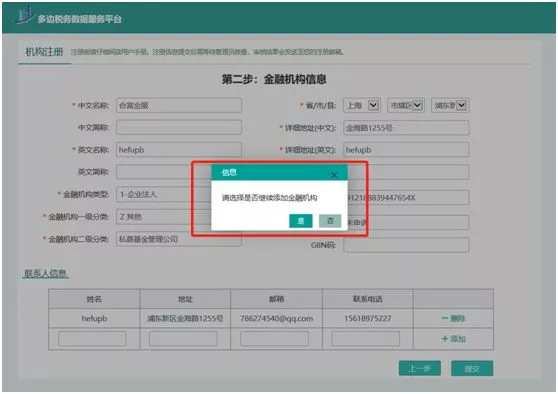Click the hefupb name cell in contacts table
The height and width of the screenshot is (394, 558).
pos(94,318)
